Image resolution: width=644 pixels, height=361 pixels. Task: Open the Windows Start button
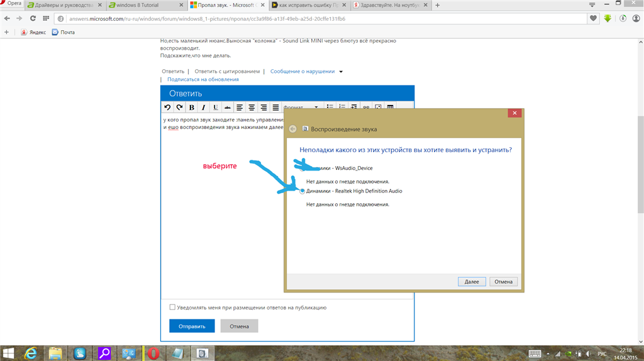[8, 353]
